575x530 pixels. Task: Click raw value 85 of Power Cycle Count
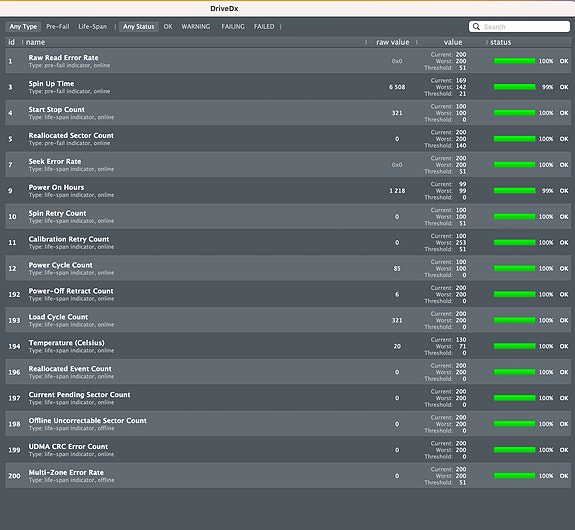(397, 268)
